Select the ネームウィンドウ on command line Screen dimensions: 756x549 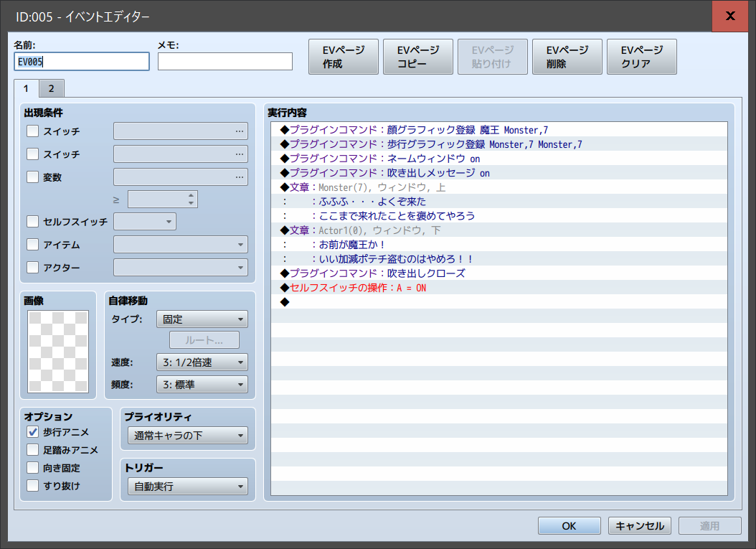tap(499, 159)
